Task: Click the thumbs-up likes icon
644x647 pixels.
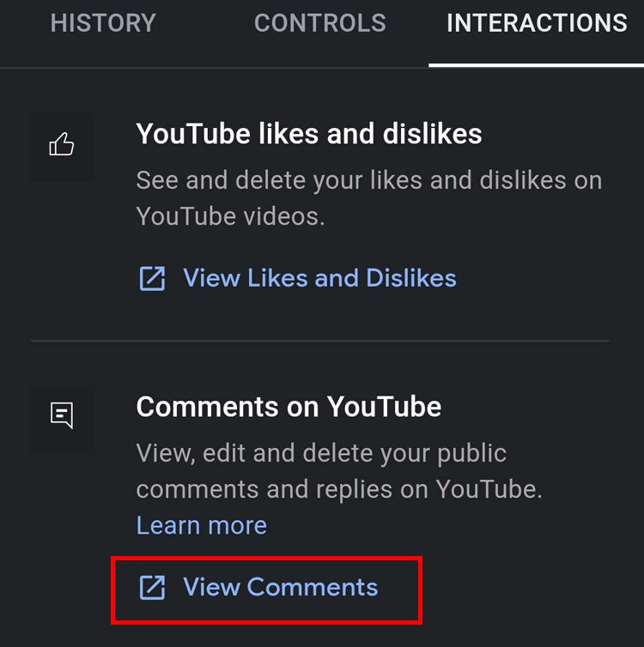Action: pyautogui.click(x=62, y=145)
